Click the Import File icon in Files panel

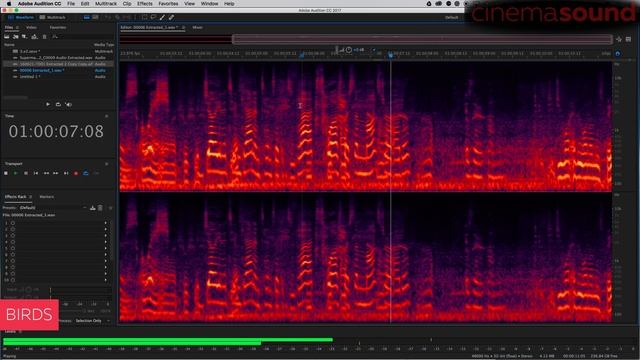[16, 37]
